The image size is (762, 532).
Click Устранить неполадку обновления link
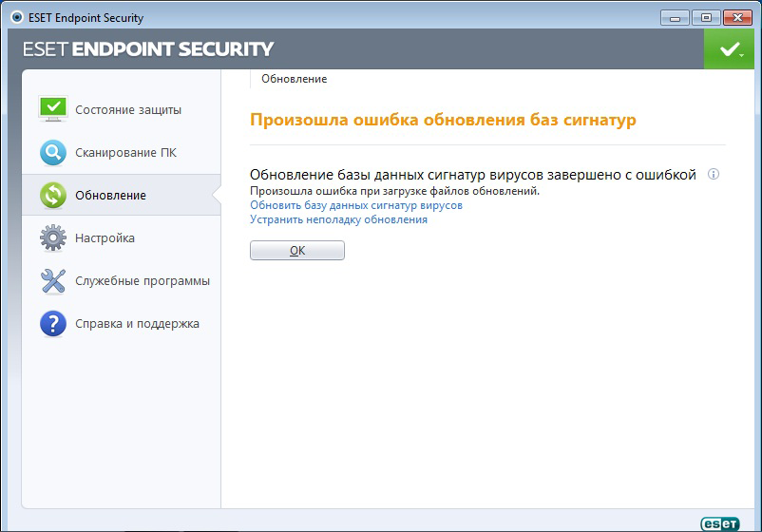pyautogui.click(x=338, y=219)
